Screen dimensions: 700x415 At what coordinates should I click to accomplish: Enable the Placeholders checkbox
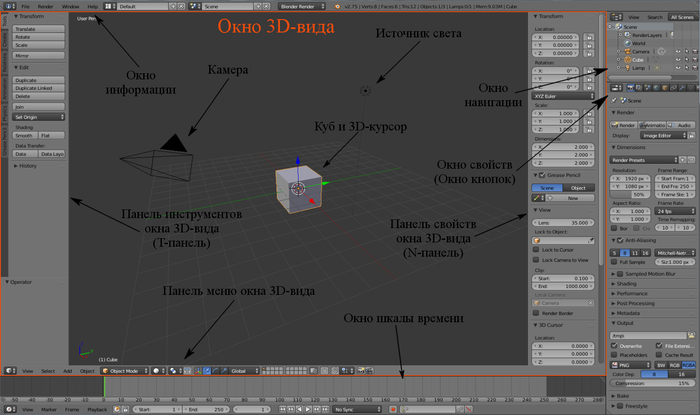[614, 355]
